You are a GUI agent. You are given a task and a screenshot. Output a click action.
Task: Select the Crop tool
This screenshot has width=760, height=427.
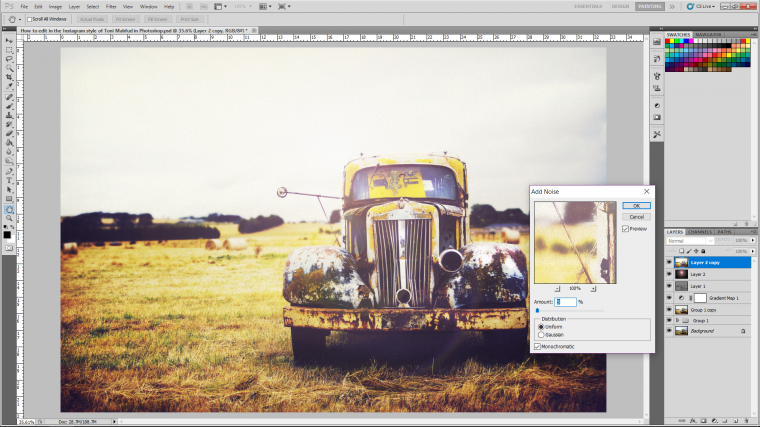pyautogui.click(x=9, y=78)
